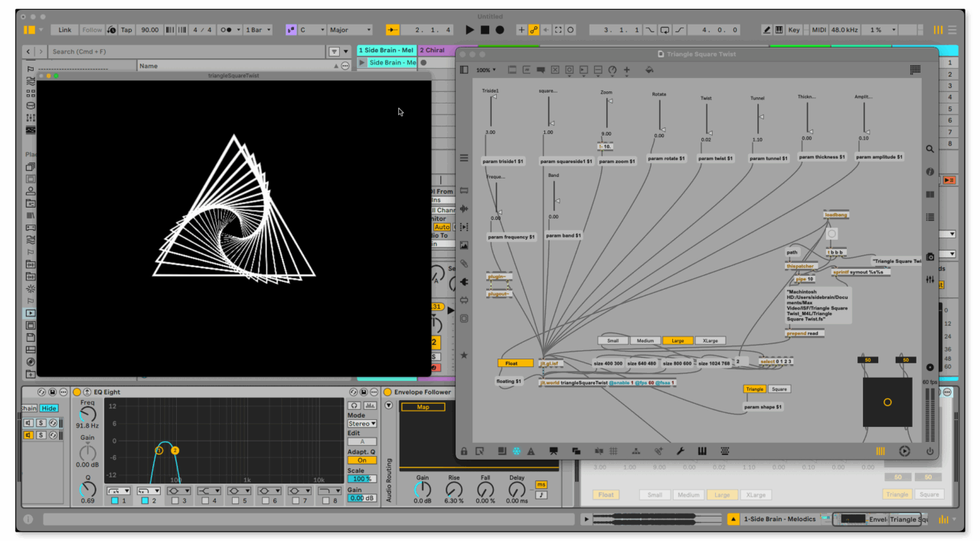The height and width of the screenshot is (541, 980).
Task: Click the Stop button in Ableton transport
Action: click(x=485, y=30)
